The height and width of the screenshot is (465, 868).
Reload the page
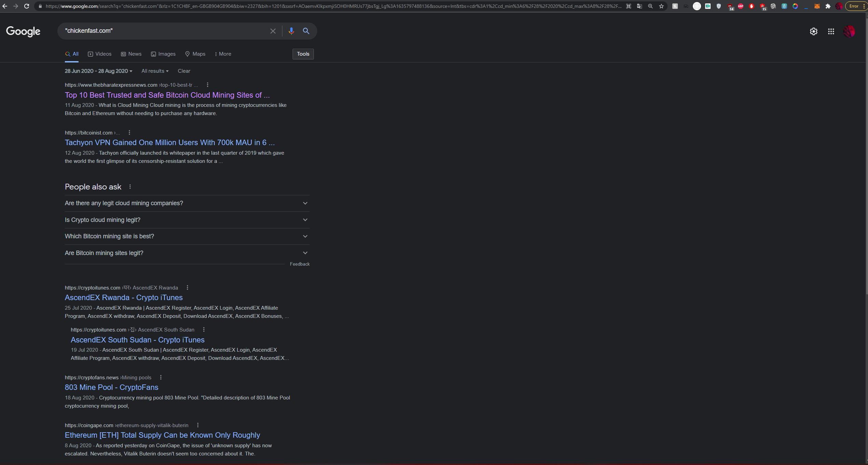coord(27,6)
